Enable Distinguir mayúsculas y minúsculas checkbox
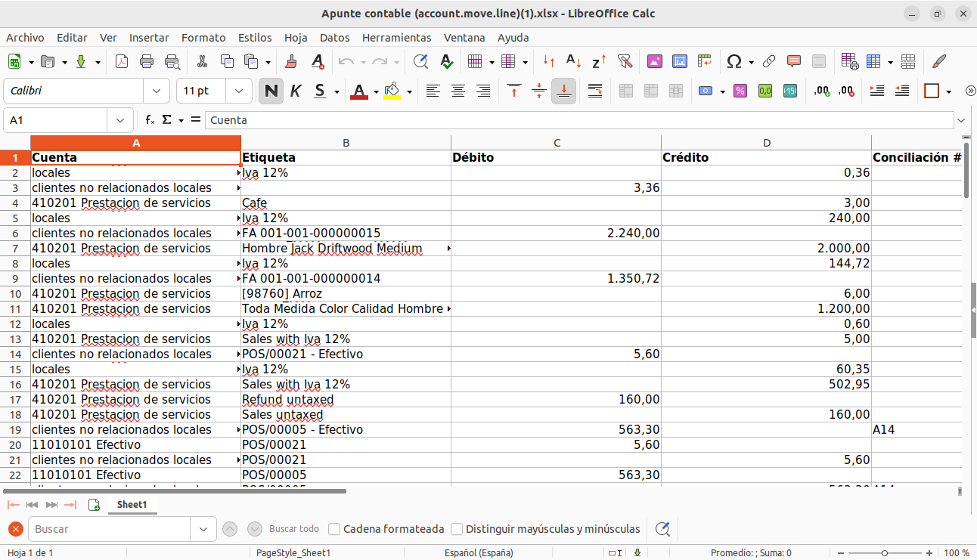977x560 pixels. point(457,529)
